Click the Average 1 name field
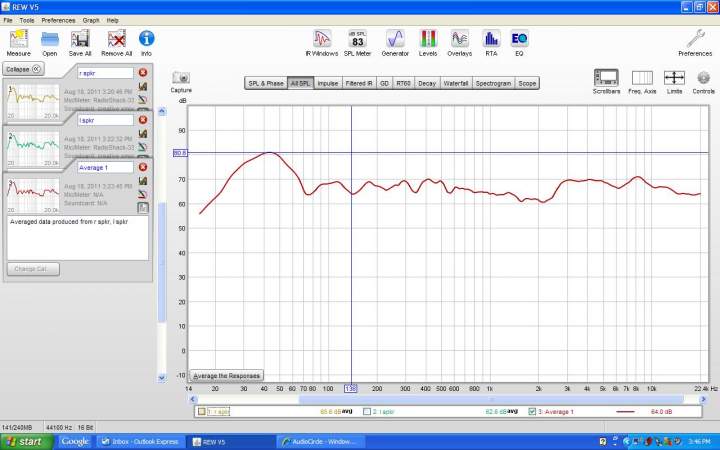 click(x=105, y=168)
